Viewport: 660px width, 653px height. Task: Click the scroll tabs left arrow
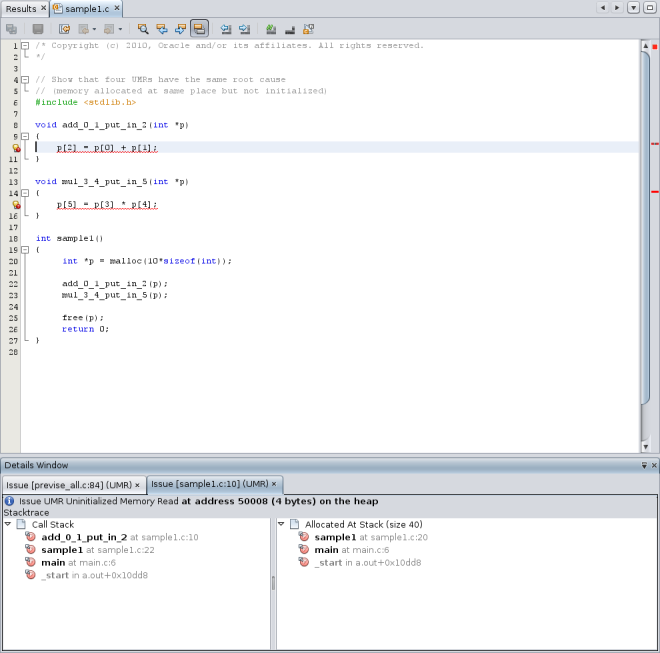click(x=603, y=8)
